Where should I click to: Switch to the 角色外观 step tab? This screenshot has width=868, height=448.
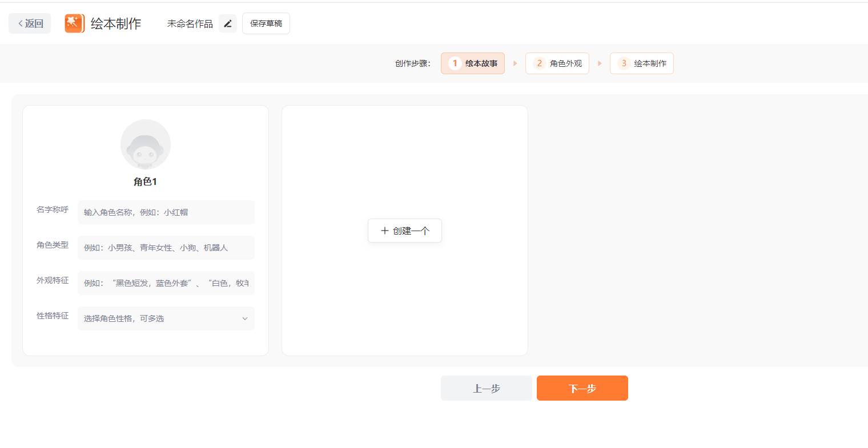tap(557, 63)
